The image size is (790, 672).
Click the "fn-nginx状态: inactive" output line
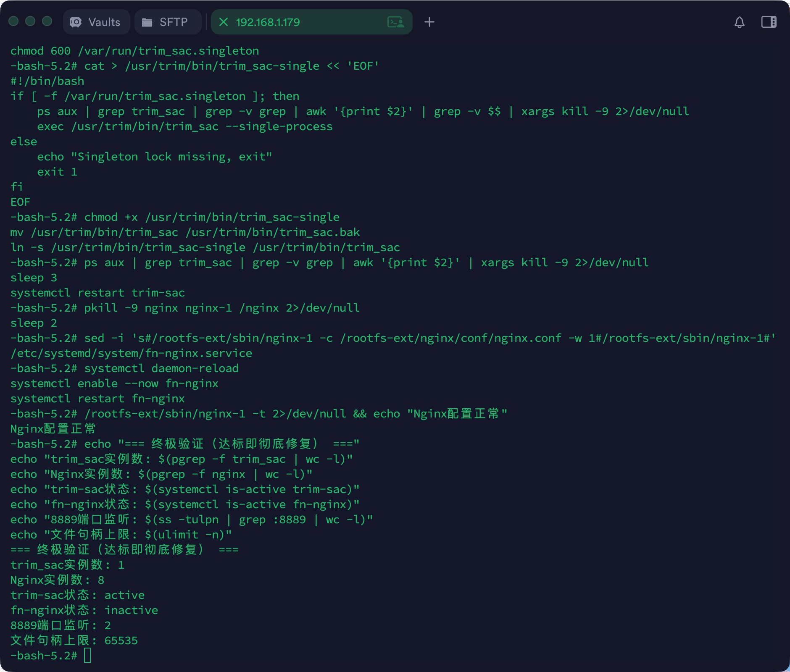coord(84,610)
